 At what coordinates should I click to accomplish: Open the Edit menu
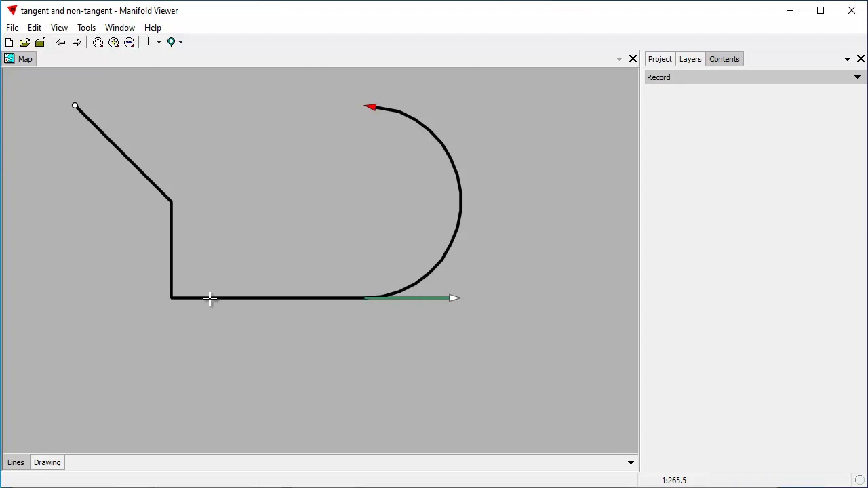click(x=35, y=28)
